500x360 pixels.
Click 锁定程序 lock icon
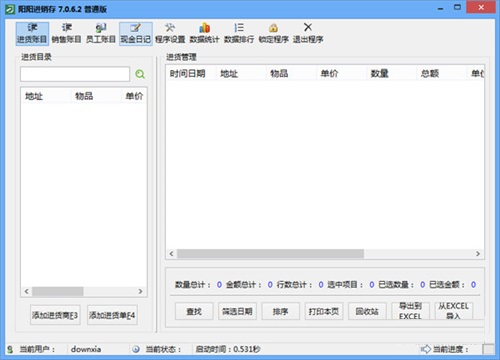274,33
